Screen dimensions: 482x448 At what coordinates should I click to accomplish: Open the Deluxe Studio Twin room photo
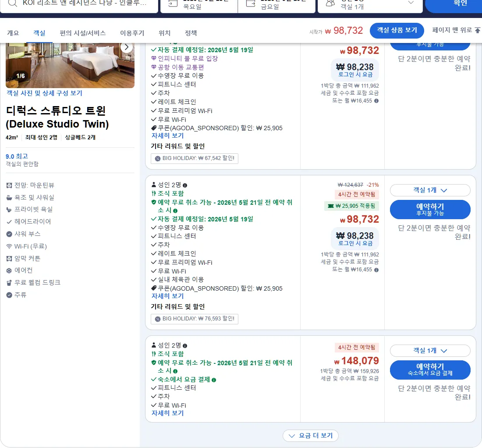tap(70, 65)
